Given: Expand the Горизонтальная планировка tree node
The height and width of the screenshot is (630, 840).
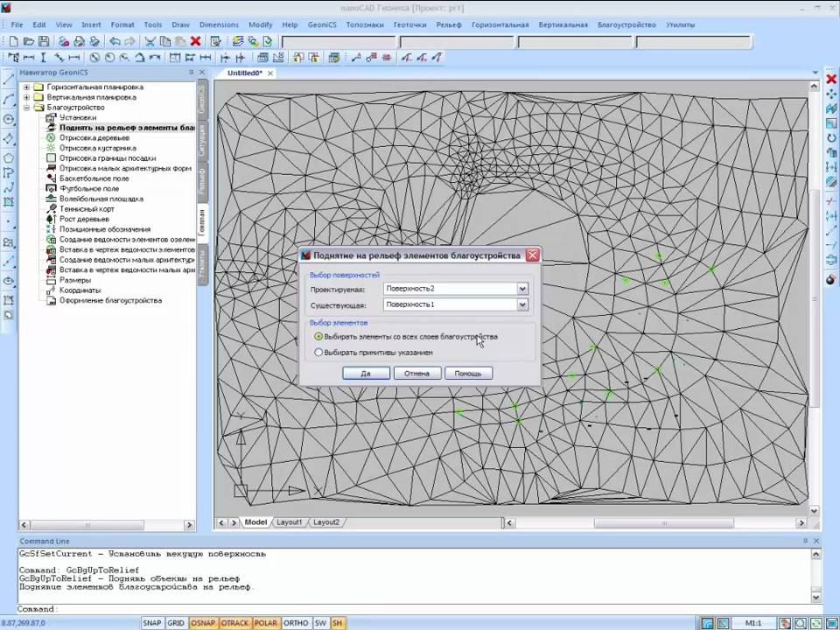Looking at the screenshot, I should click(x=26, y=87).
